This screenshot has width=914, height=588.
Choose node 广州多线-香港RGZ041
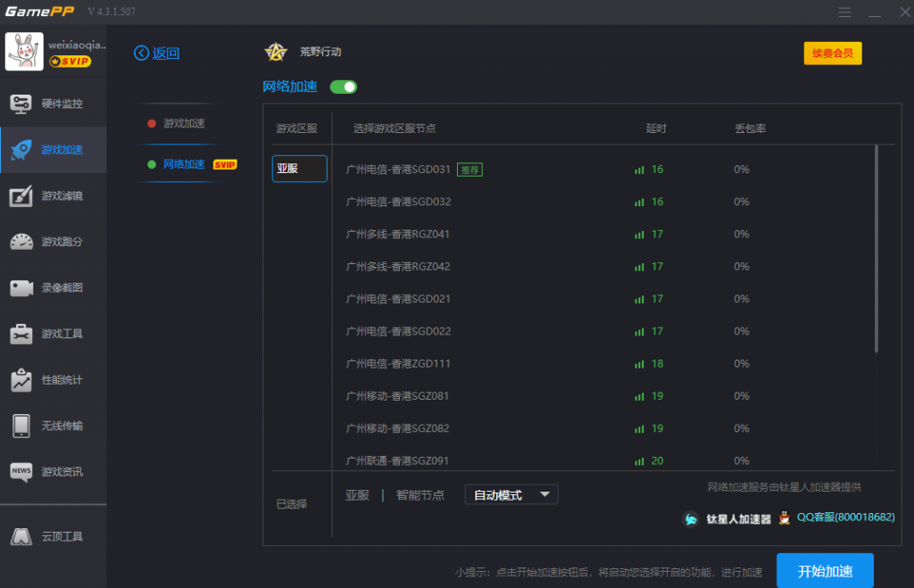[x=397, y=235]
